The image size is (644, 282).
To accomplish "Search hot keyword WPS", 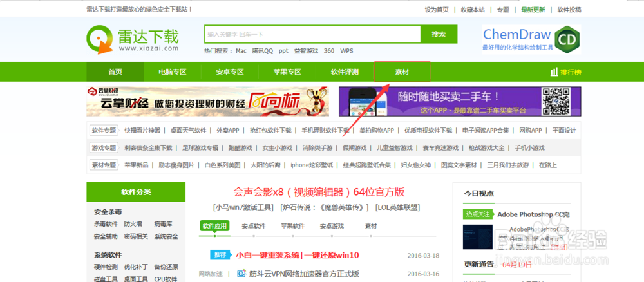I will click(346, 51).
